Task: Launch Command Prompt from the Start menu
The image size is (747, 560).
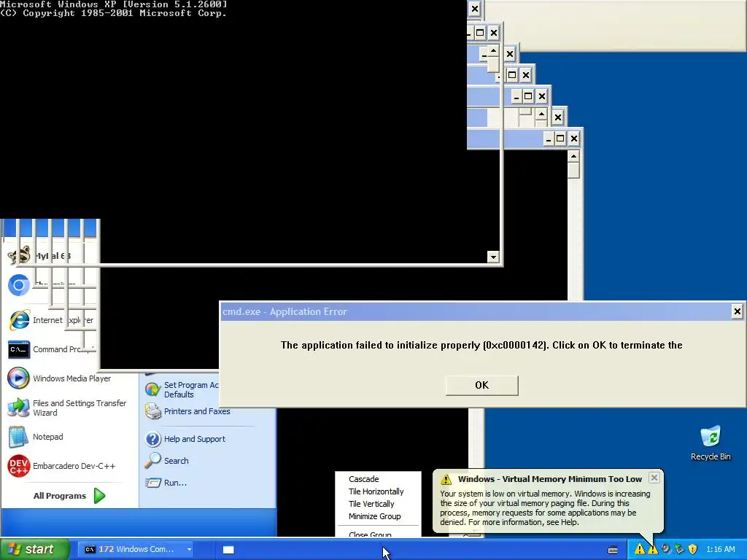Action: tap(51, 349)
